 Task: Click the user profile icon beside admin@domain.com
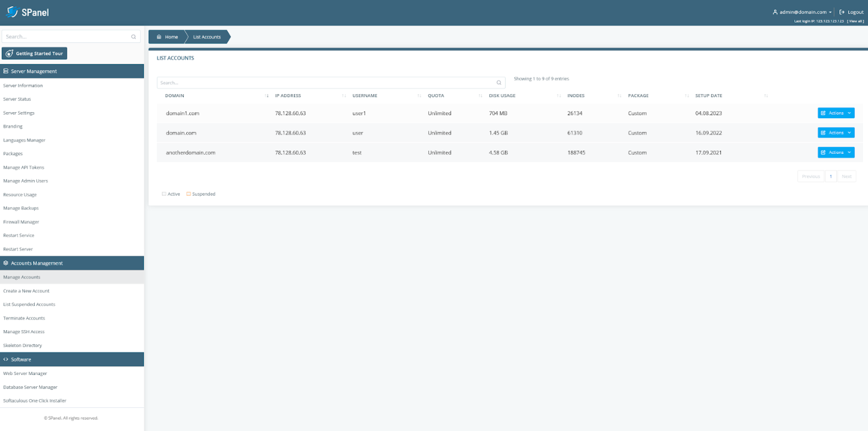coord(775,11)
